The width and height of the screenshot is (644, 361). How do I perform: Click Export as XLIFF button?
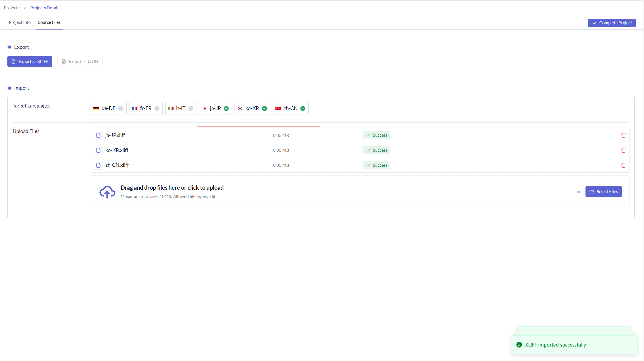30,62
